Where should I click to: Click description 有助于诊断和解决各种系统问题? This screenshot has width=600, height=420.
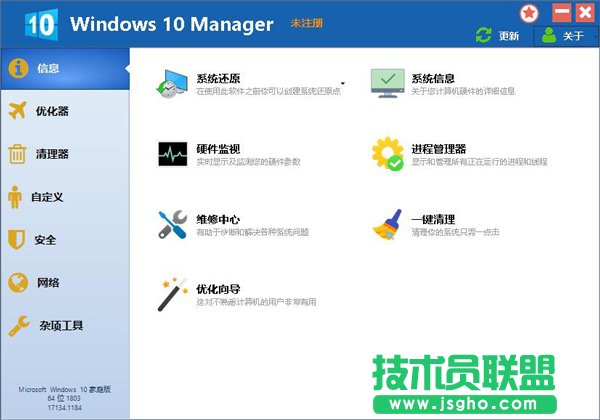(x=253, y=232)
